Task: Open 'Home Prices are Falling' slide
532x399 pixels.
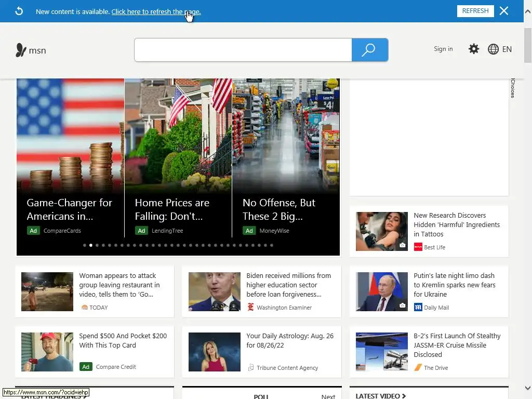Action: 172,209
